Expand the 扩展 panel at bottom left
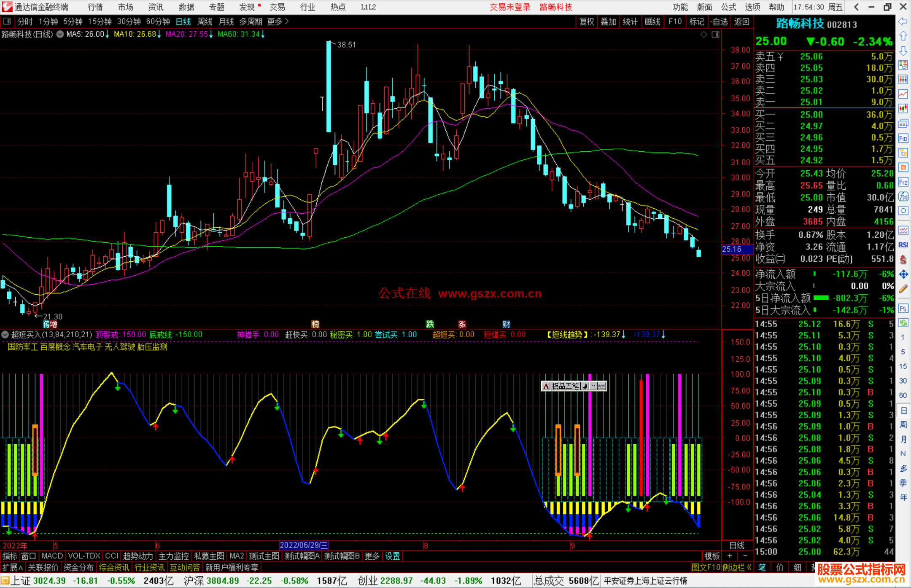 pos(13,567)
